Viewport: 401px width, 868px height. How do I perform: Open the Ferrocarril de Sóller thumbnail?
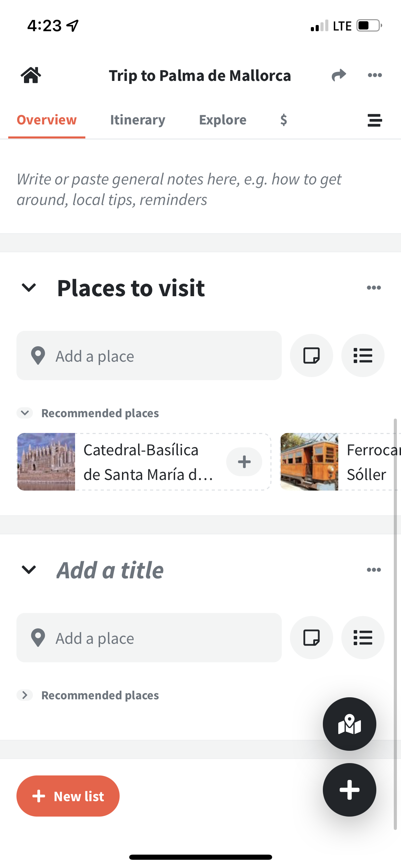click(309, 462)
